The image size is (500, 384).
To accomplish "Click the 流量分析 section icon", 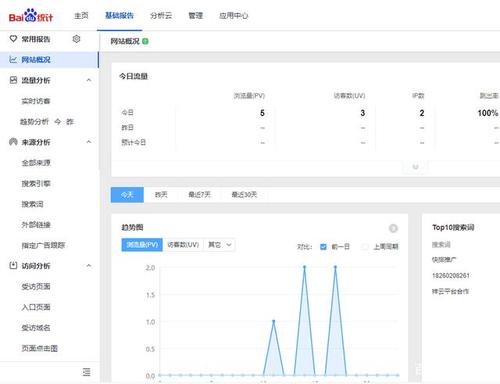I will 13,80.
